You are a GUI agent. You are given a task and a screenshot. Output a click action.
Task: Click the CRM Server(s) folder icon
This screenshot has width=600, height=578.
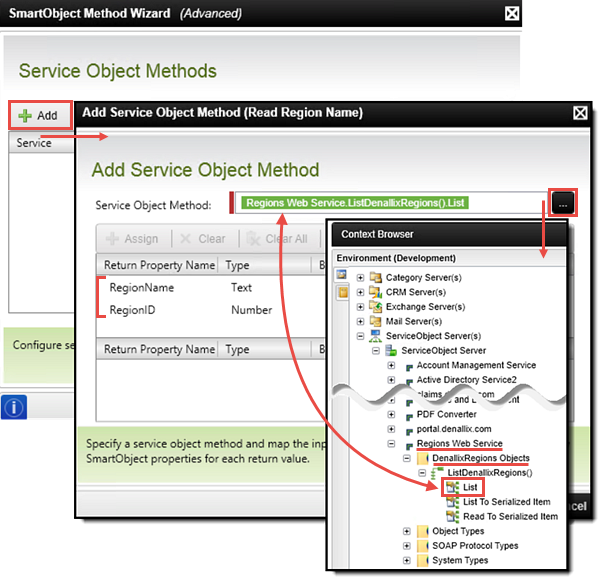point(376,292)
